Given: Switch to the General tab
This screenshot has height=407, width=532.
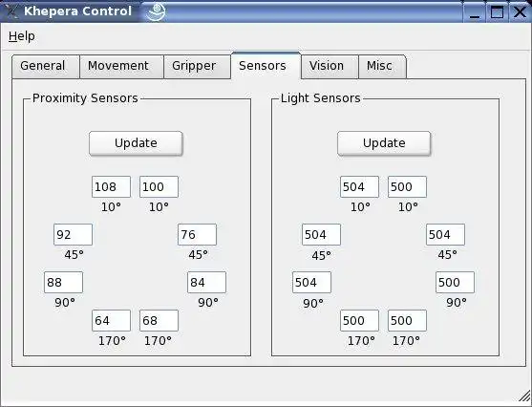Looking at the screenshot, I should click(x=46, y=66).
